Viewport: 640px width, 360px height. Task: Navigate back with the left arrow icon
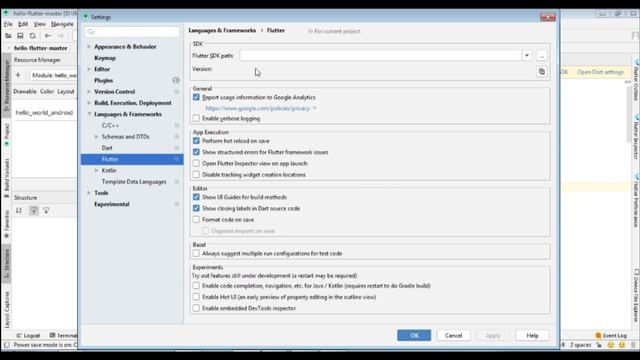point(48,36)
